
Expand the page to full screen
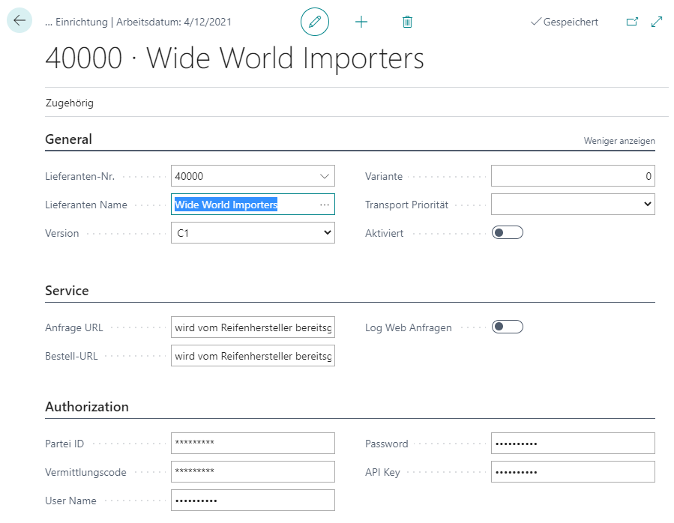pos(656,21)
